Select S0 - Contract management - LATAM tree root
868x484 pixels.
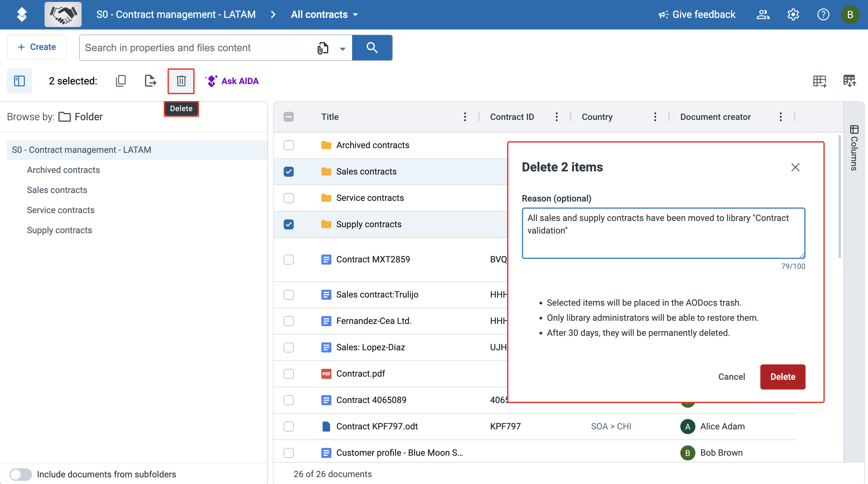click(137, 150)
